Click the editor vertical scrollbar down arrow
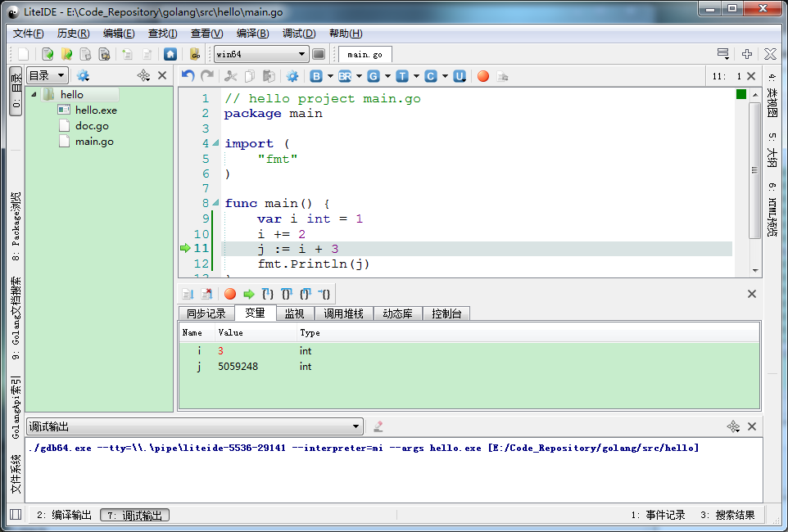The image size is (788, 532). pyautogui.click(x=755, y=270)
